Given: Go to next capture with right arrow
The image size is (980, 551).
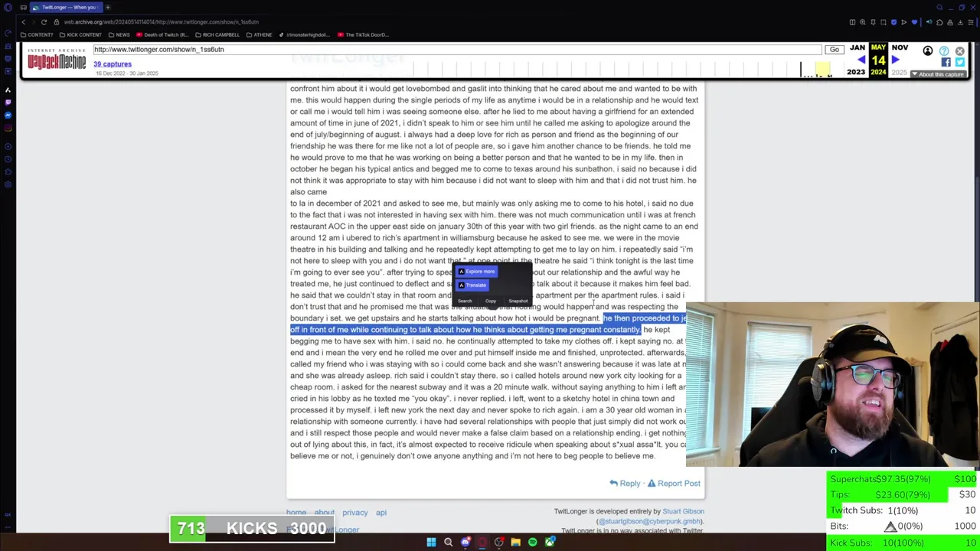Looking at the screenshot, I should tap(895, 60).
